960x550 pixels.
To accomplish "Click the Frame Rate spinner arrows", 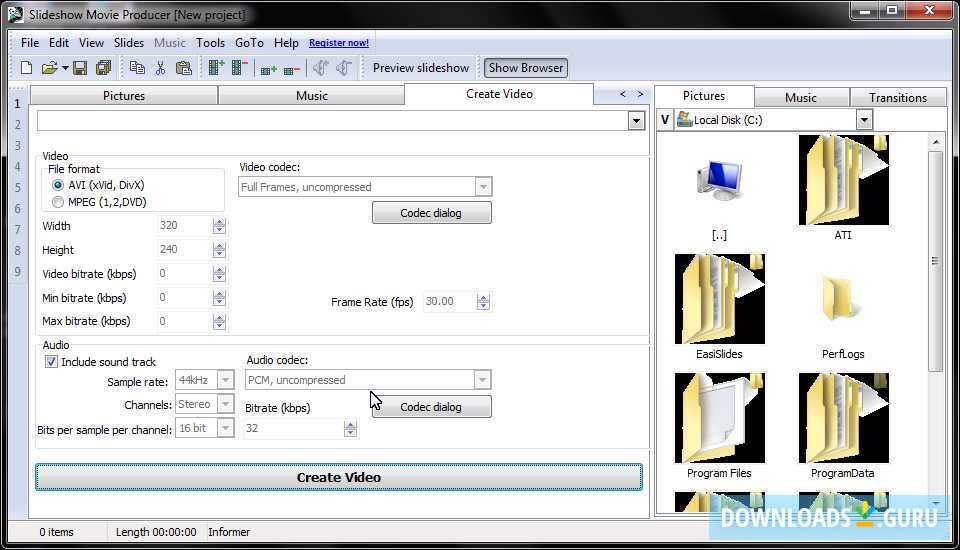I will click(x=483, y=301).
